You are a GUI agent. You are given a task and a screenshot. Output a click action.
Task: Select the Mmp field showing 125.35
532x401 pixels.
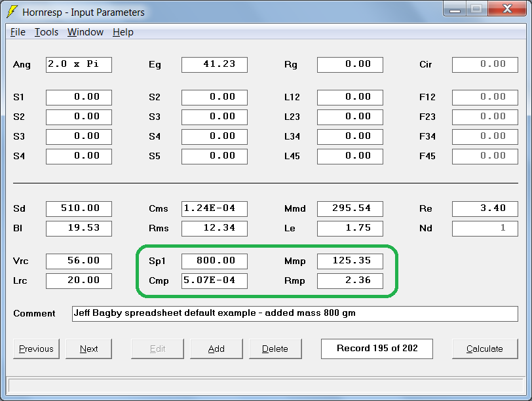pos(350,261)
